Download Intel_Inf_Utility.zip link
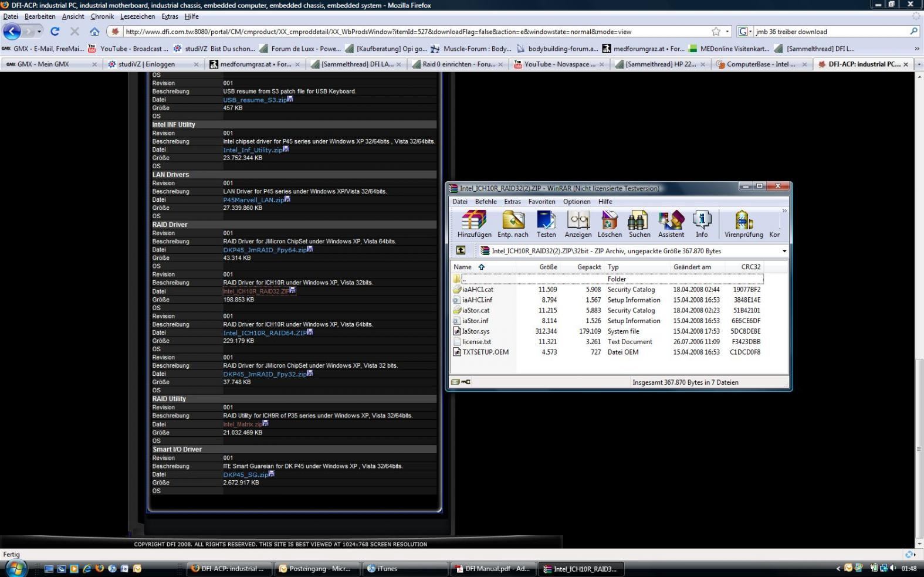924x577 pixels. (x=252, y=150)
